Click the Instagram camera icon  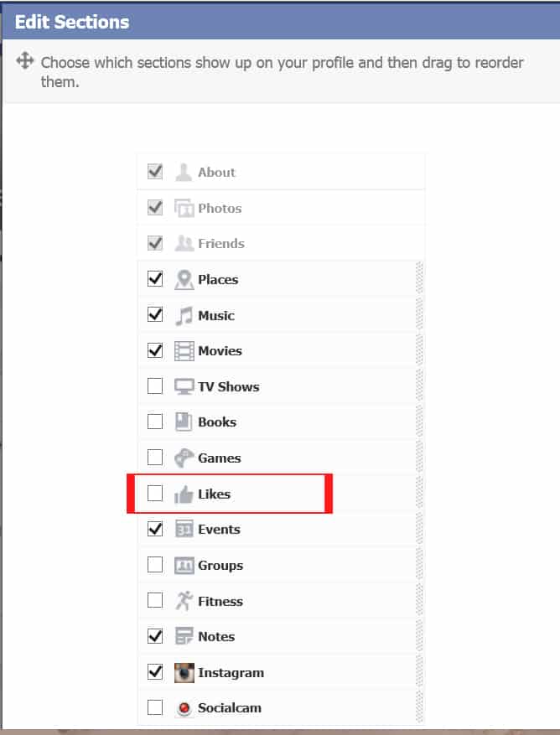click(x=184, y=672)
